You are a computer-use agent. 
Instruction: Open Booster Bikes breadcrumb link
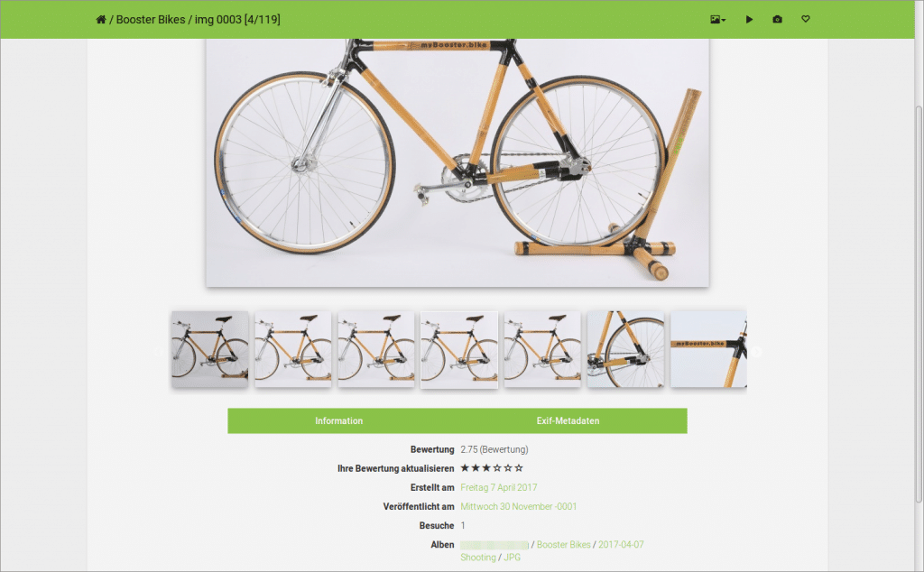151,20
